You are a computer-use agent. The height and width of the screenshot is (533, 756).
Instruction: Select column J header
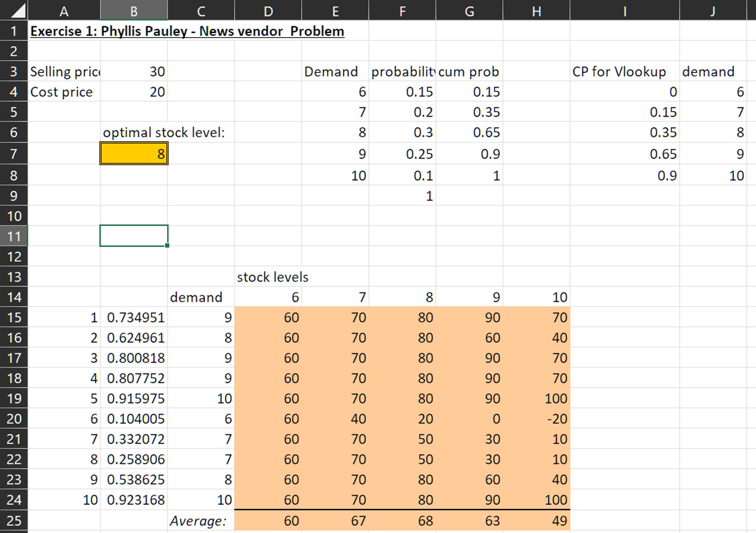coord(713,10)
